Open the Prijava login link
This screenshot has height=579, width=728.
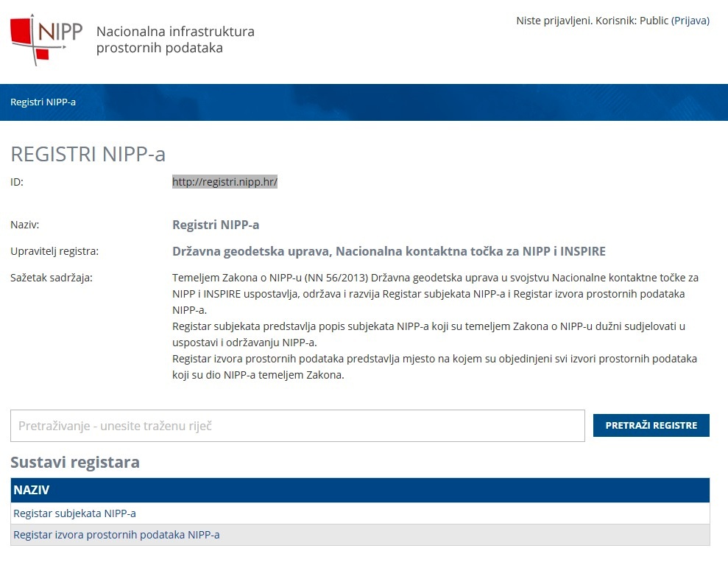(690, 21)
